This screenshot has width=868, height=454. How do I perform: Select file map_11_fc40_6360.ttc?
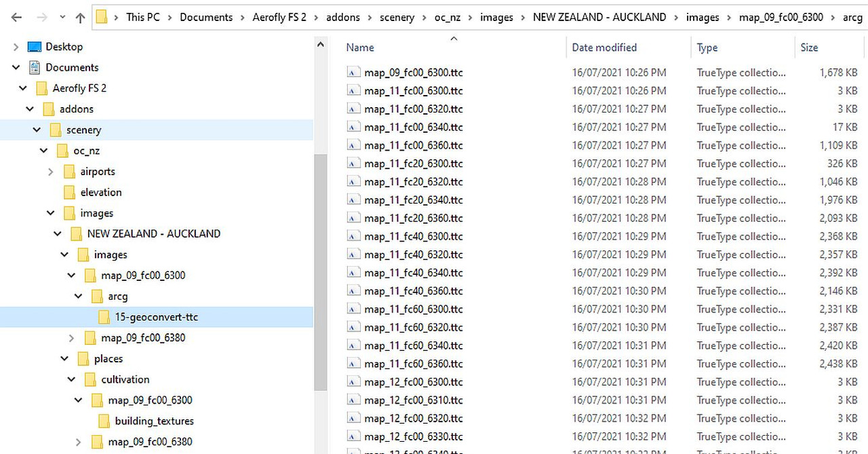point(414,291)
